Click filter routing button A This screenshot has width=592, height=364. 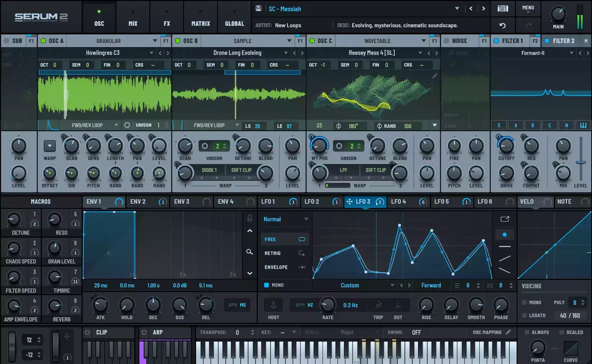pos(516,126)
